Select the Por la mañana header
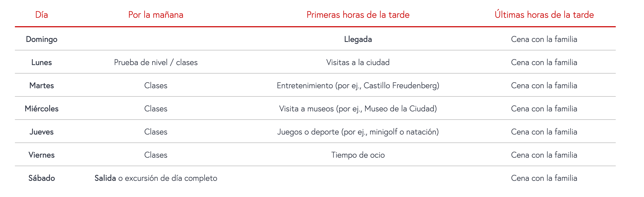The width and height of the screenshot is (644, 197). coord(156,15)
